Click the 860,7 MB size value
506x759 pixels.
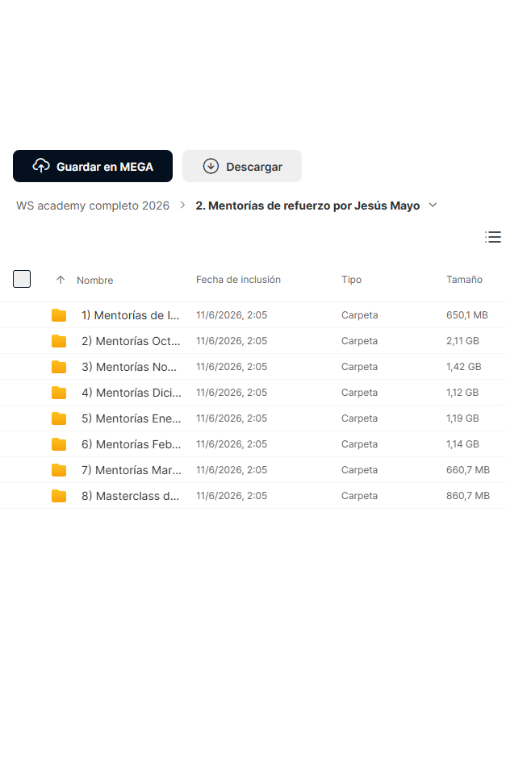click(468, 496)
